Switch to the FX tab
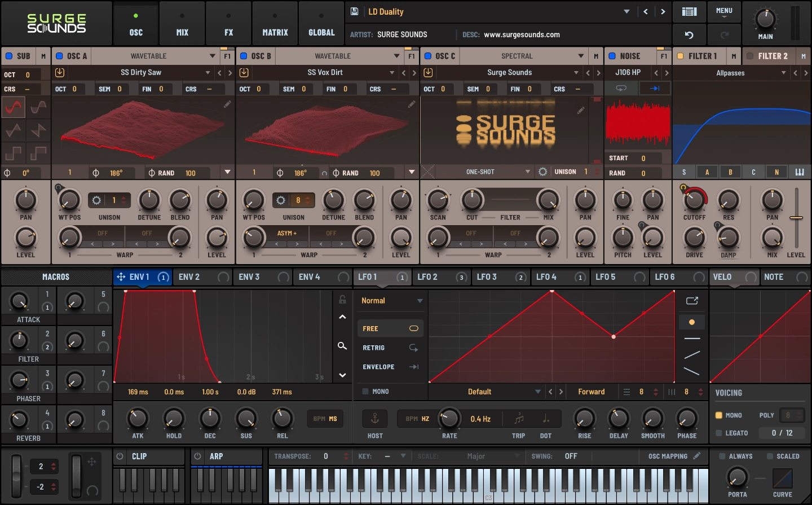Screen dimensions: 812x505 click(x=228, y=23)
